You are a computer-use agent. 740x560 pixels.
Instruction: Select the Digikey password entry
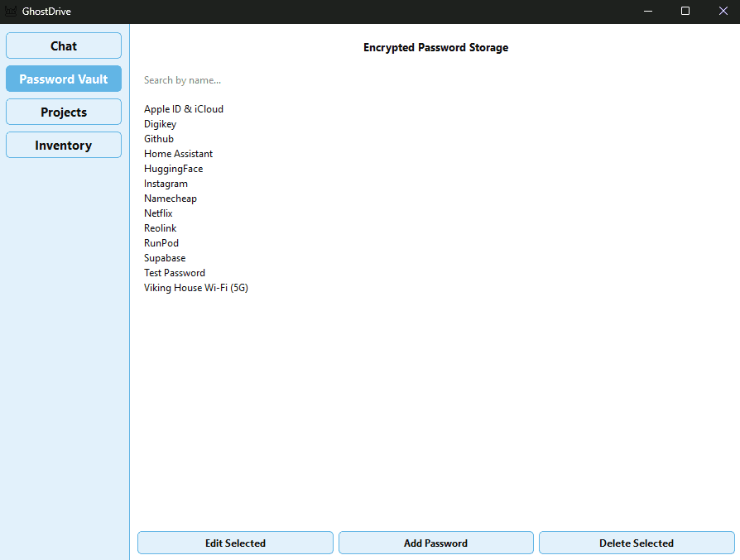(x=160, y=123)
